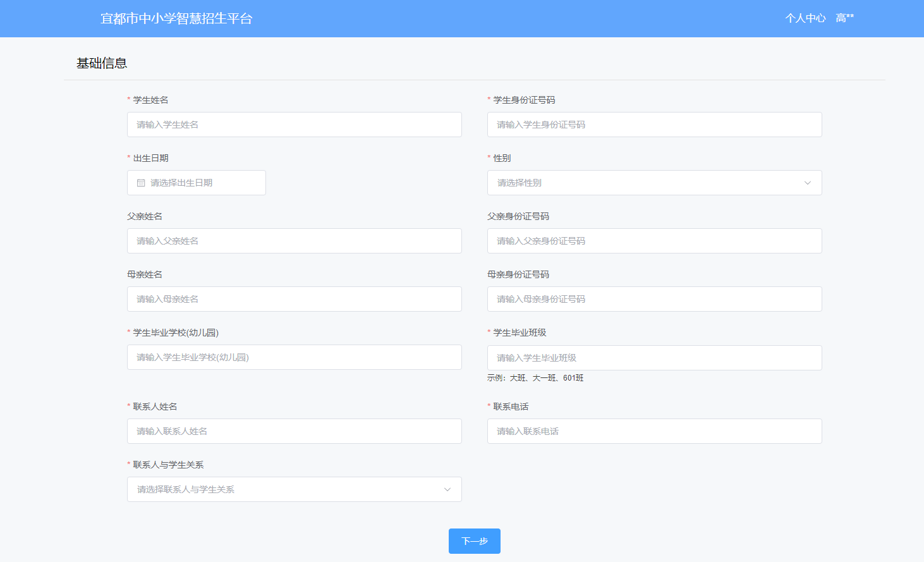Click the 宜都市中小学智慧招生平台 title
Viewport: 924px width, 562px height.
click(x=176, y=18)
